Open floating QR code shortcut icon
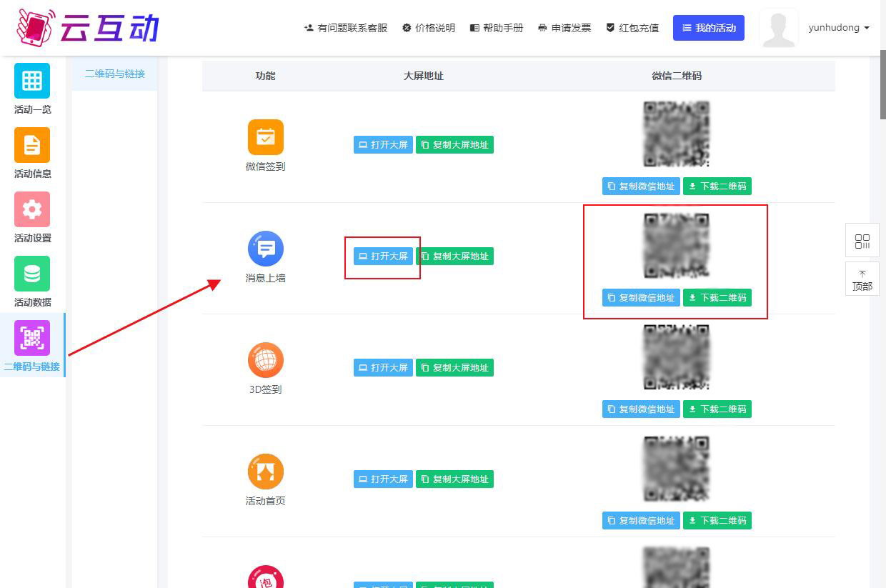The width and height of the screenshot is (886, 588). click(x=862, y=241)
